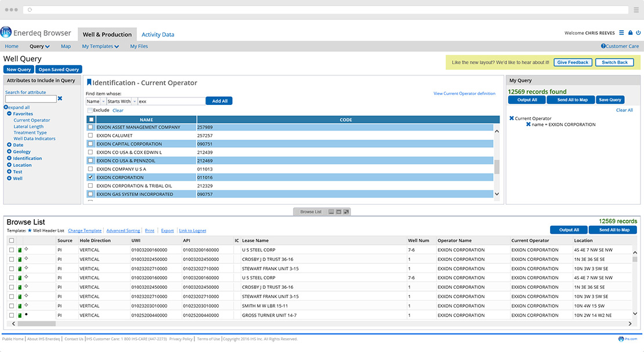Click the Customer Care question mark icon
Viewport: 644px width, 352px height.
(x=603, y=46)
